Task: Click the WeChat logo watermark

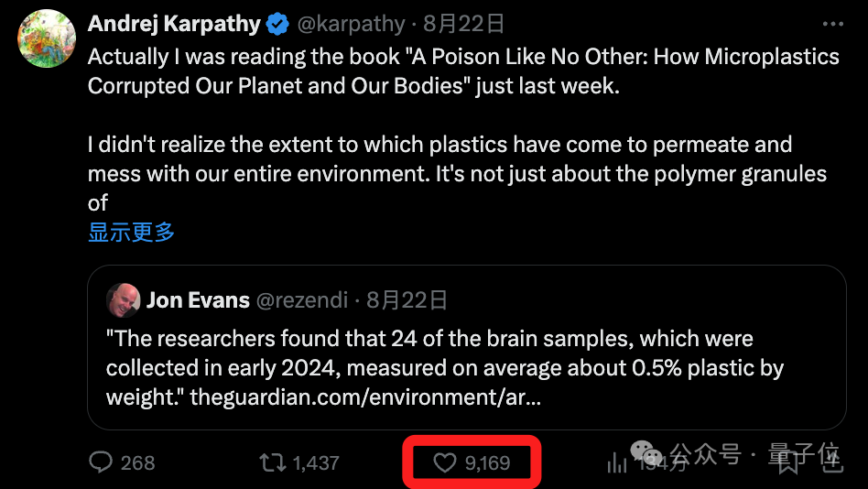Action: click(x=646, y=454)
